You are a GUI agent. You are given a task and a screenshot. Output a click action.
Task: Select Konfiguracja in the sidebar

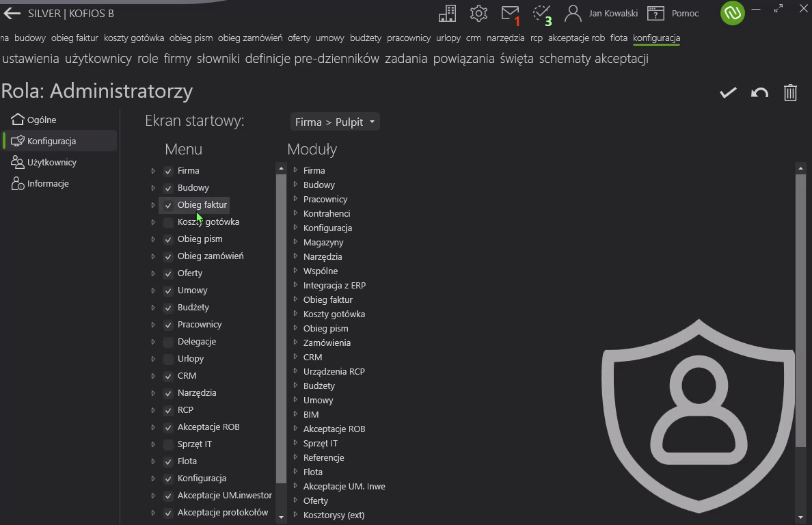click(60, 141)
